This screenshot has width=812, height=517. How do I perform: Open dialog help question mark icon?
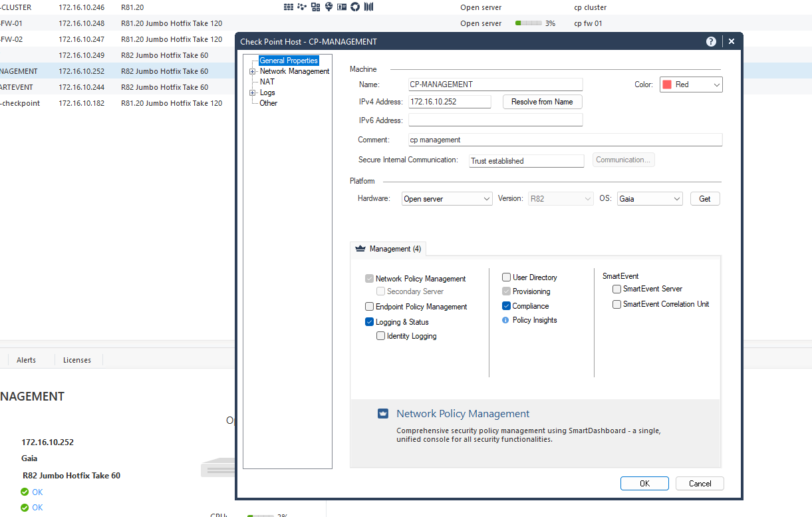click(x=711, y=41)
